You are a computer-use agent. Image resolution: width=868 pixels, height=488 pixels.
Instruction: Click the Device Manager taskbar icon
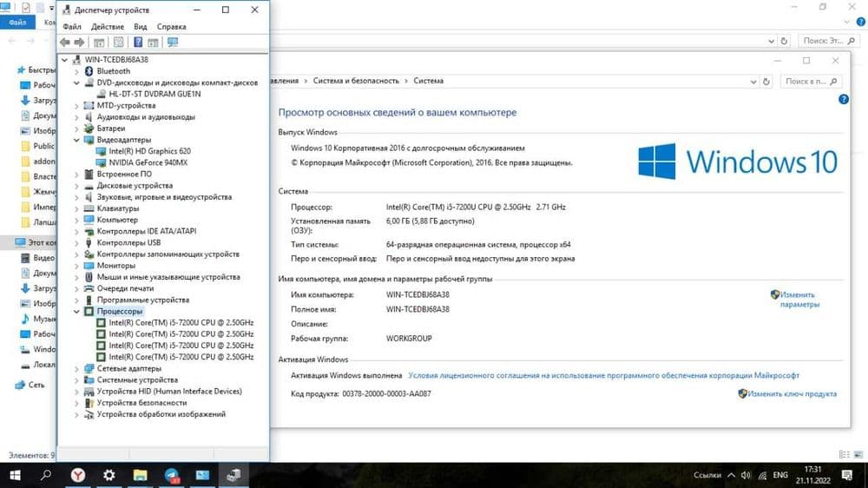click(x=233, y=475)
